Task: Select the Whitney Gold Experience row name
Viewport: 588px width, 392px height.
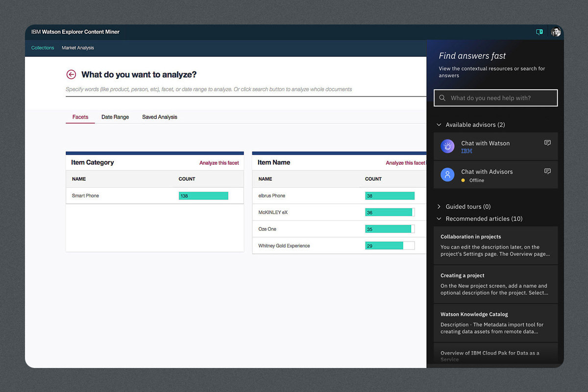Action: 284,246
